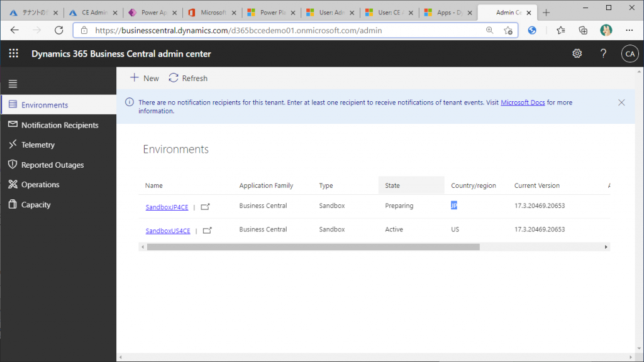Screen dimensions: 644x362
Task: Sort by Country/region column header
Action: [474, 185]
